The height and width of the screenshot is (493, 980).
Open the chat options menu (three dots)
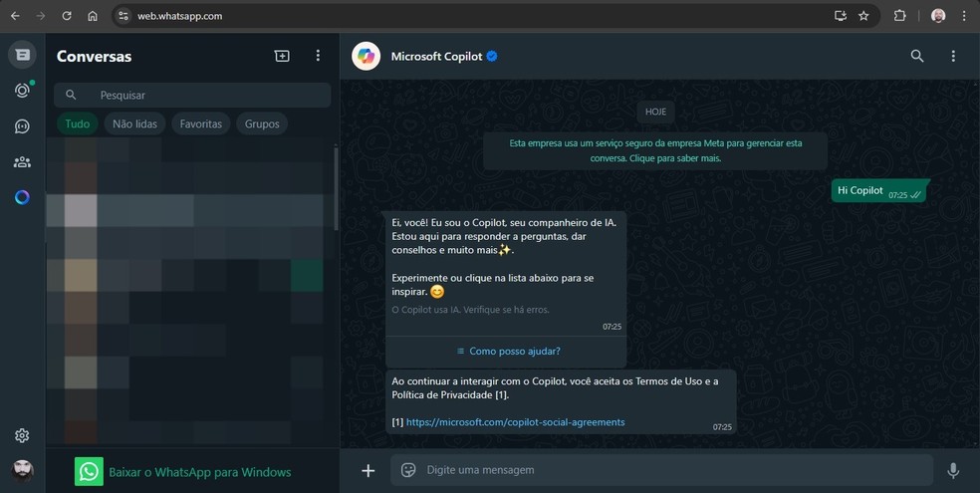click(x=953, y=56)
